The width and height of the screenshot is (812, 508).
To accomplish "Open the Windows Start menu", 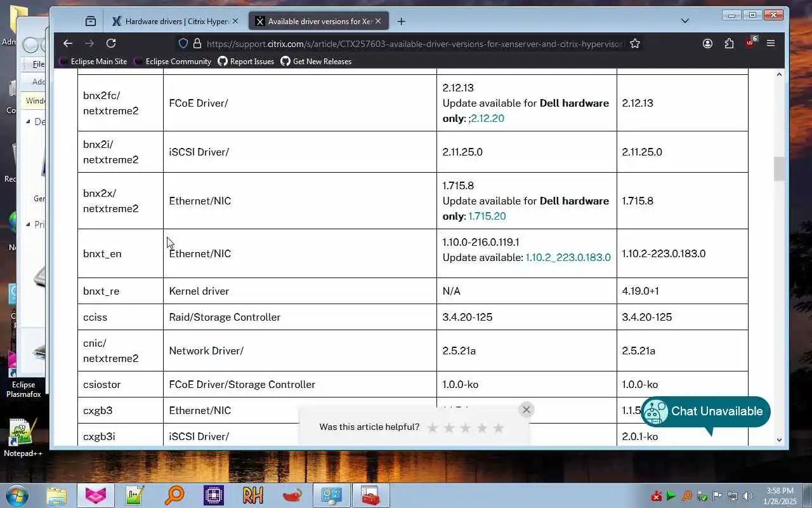I will (16, 495).
